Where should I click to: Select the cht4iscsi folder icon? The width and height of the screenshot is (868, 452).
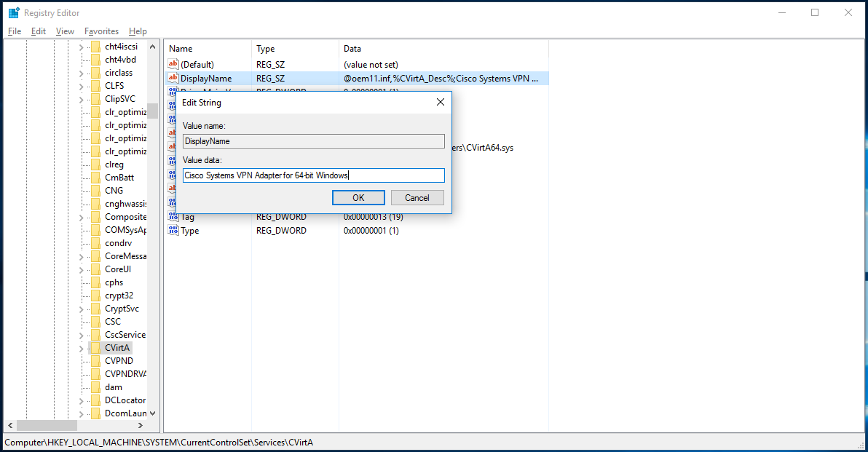[96, 47]
